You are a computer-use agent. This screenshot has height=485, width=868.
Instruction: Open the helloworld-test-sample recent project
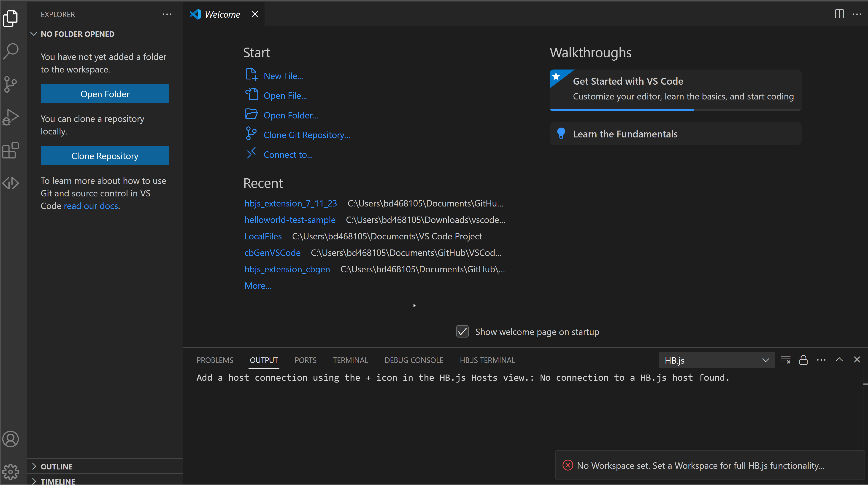[x=290, y=220]
